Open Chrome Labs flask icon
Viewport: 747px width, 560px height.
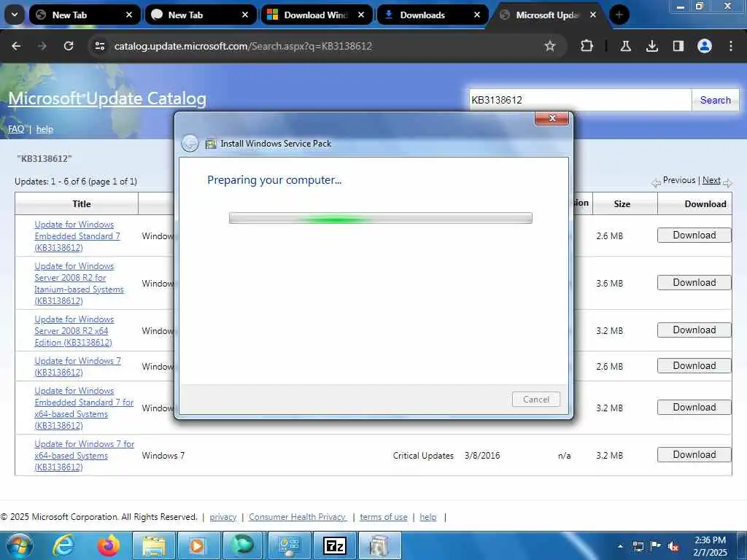coord(625,46)
